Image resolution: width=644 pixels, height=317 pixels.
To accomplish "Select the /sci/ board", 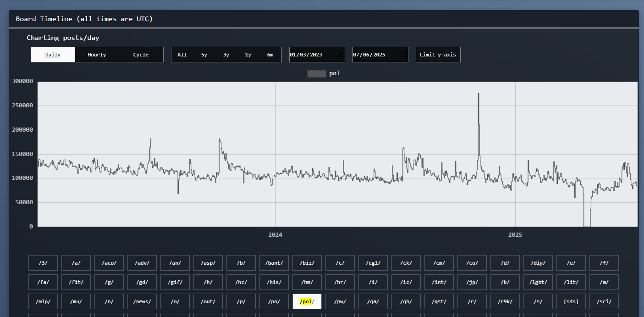I will (604, 301).
